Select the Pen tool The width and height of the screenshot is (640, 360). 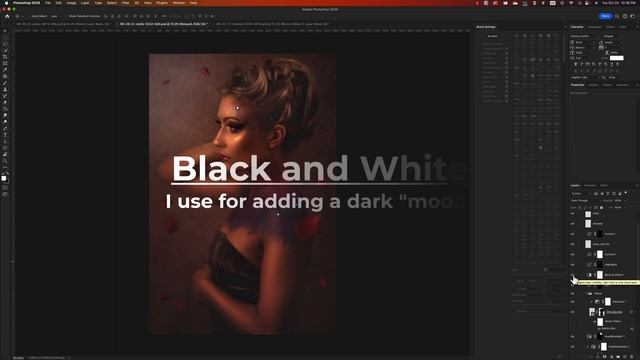(5, 129)
